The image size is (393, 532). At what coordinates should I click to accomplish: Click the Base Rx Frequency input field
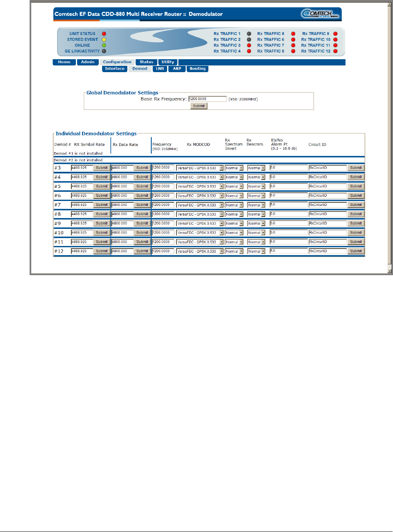[x=207, y=99]
